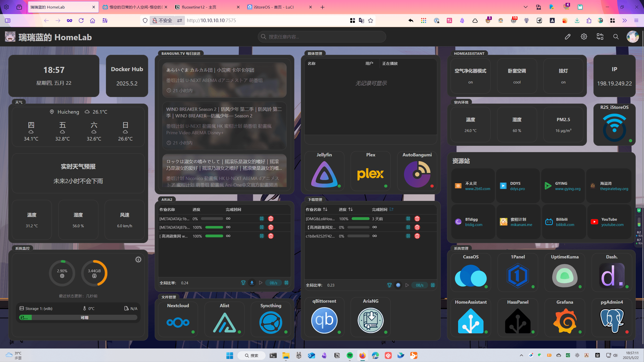Toggle the 空气净化器模式 switch
The width and height of the screenshot is (644, 362).
[x=470, y=76]
